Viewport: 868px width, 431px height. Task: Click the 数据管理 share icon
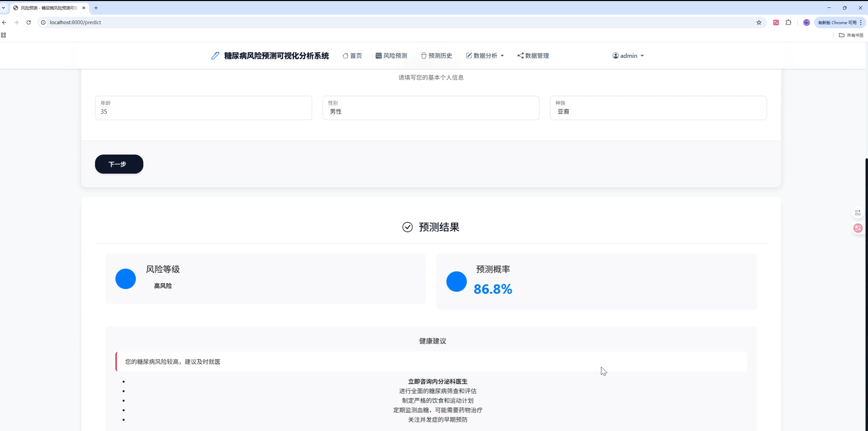tap(520, 55)
